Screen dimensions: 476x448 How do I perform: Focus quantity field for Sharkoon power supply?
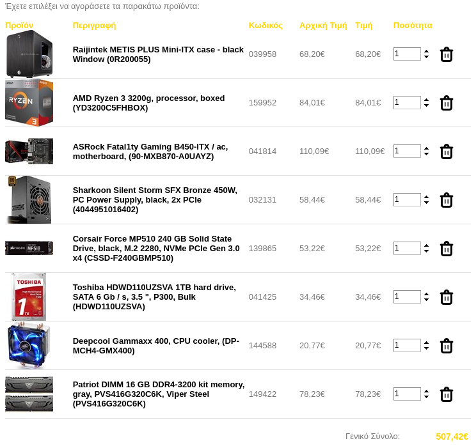click(407, 199)
